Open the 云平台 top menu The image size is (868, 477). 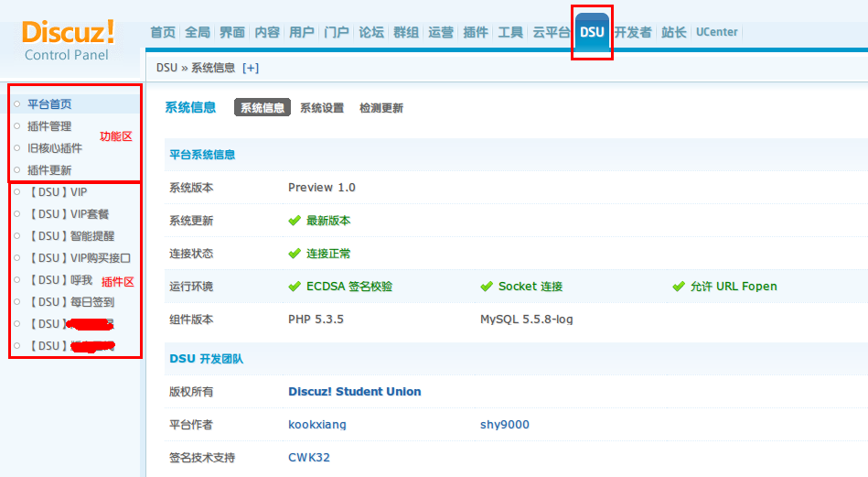[552, 32]
